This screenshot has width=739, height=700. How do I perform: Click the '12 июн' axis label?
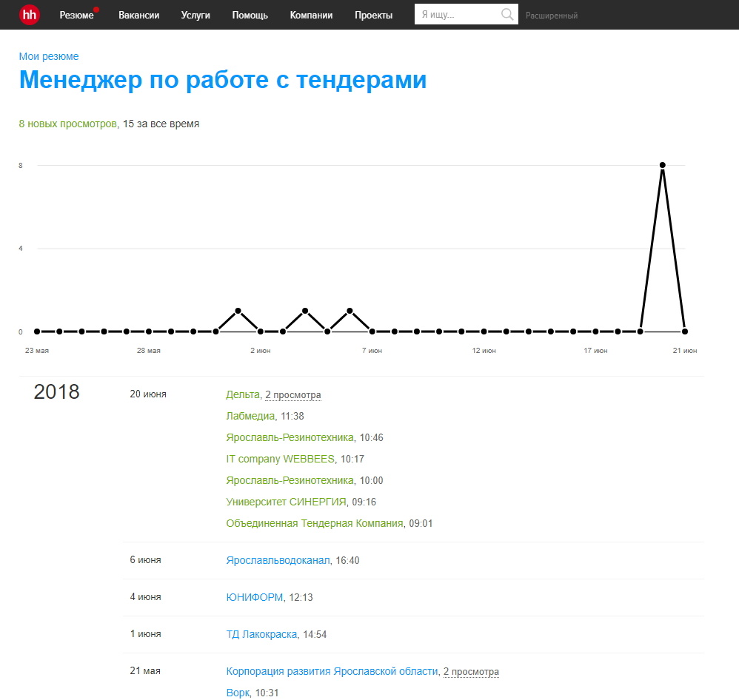click(x=484, y=351)
